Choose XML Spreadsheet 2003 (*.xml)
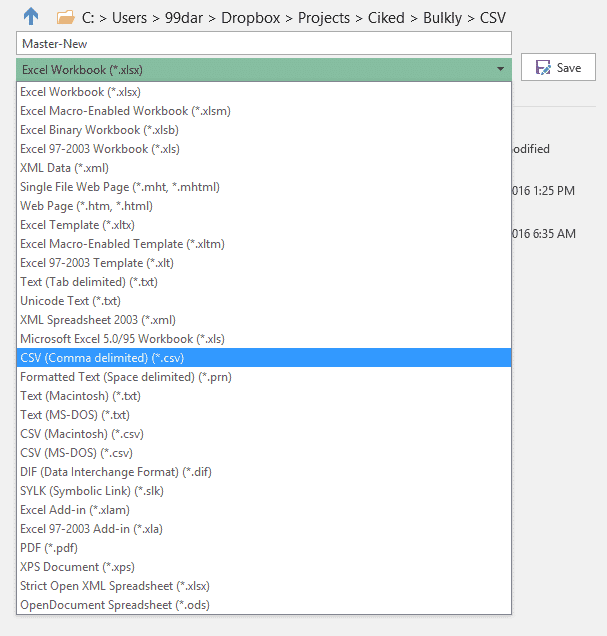Viewport: 607px width, 636px height. pyautogui.click(x=264, y=320)
